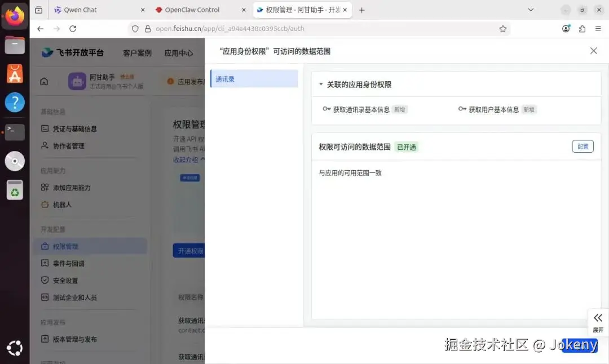Viewport: 609px width, 364px height.
Task: Close the data scope side panel
Action: coord(593,51)
